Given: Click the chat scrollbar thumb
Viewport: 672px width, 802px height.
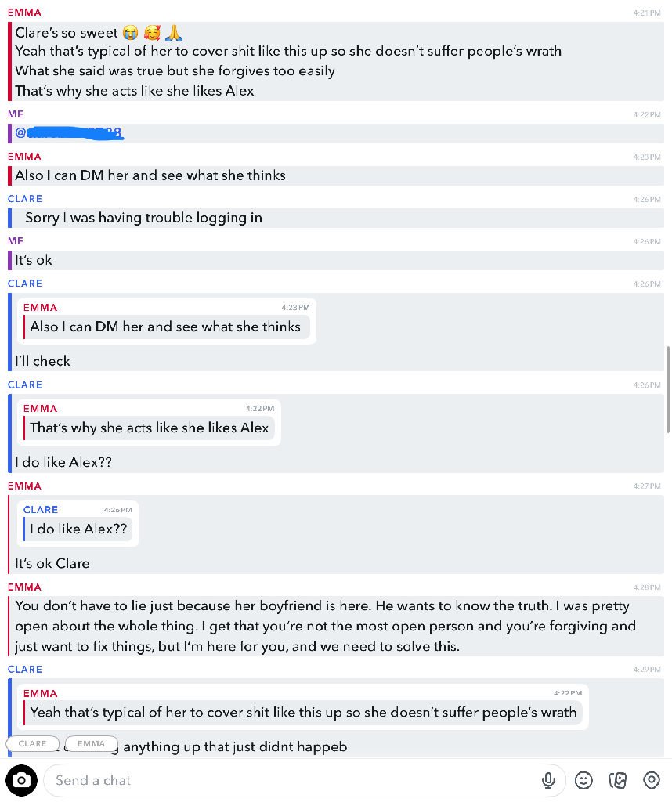Looking at the screenshot, I should pyautogui.click(x=668, y=390).
